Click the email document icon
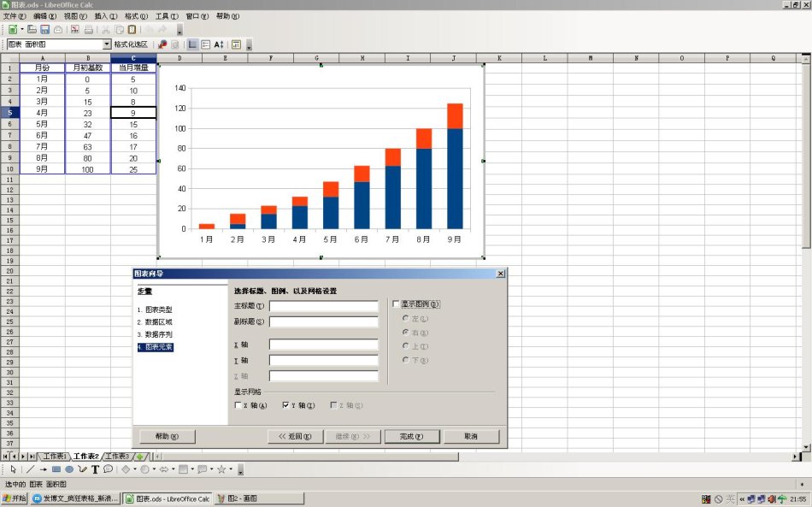Screen dimensions: 812x507 [58, 30]
